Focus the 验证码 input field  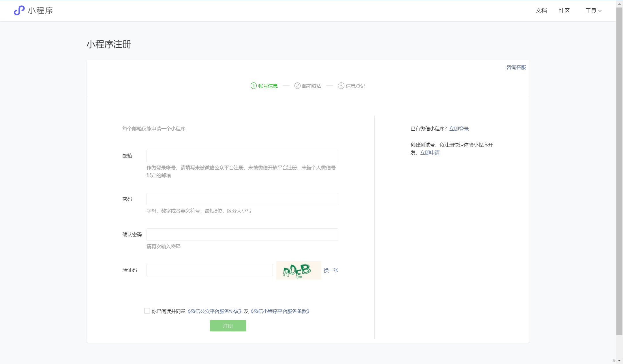(210, 270)
